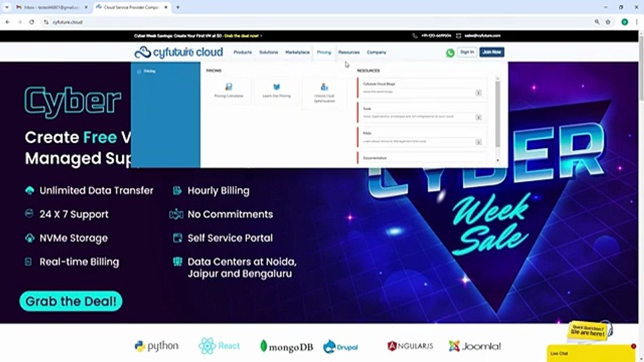Screen dimensions: 644x362
Task: Click the Joomla logo
Action: [x=474, y=346]
